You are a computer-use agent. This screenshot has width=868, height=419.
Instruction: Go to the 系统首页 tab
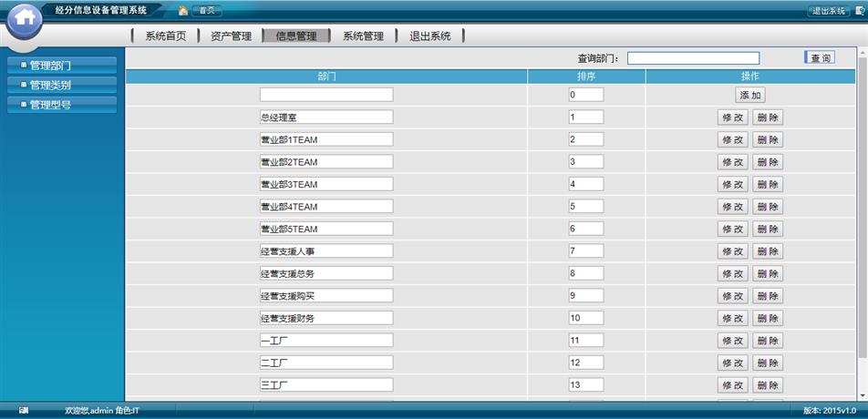(x=166, y=36)
